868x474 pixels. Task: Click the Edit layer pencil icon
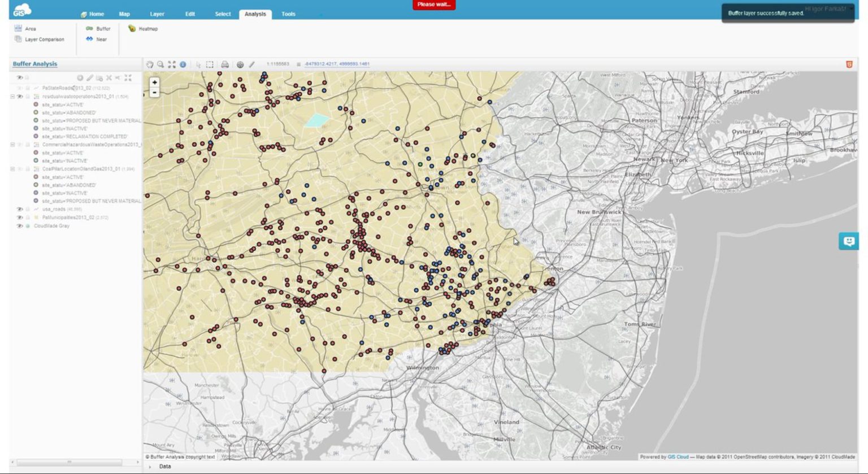(90, 77)
